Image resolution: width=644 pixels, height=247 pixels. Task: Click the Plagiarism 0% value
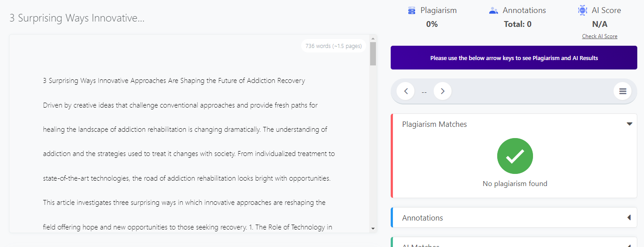pos(432,24)
